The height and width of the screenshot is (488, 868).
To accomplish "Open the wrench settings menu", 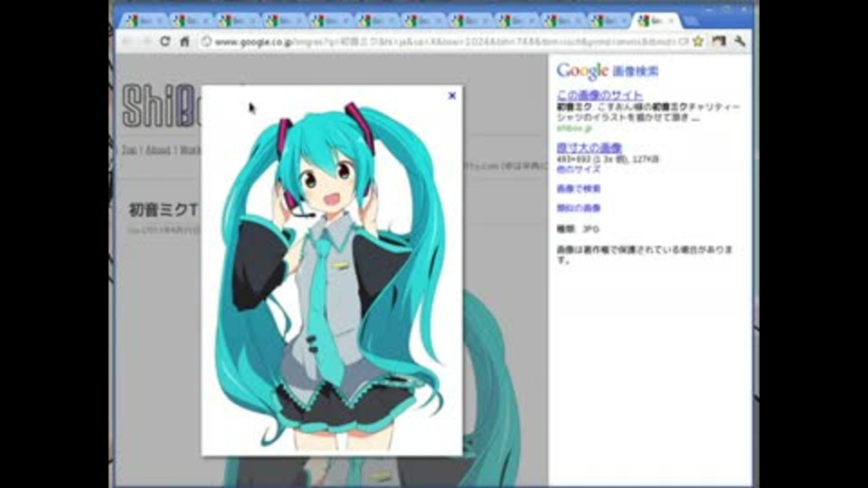I will 740,42.
